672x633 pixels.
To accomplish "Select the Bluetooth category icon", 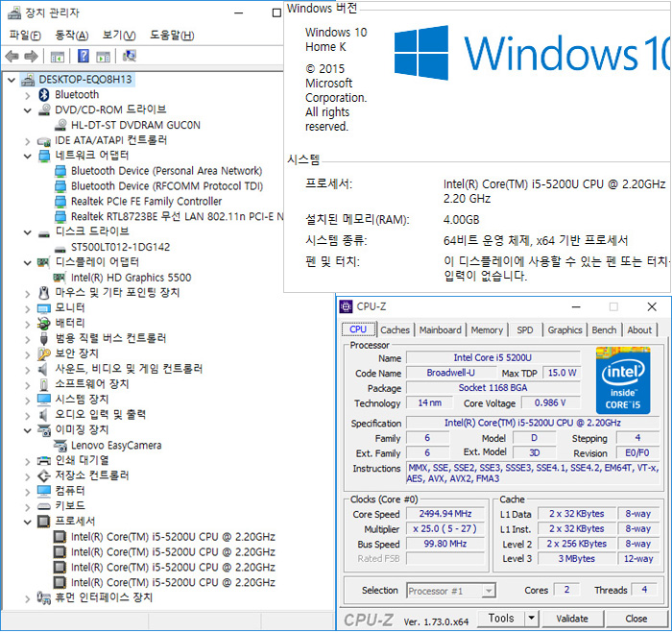I will pos(44,95).
